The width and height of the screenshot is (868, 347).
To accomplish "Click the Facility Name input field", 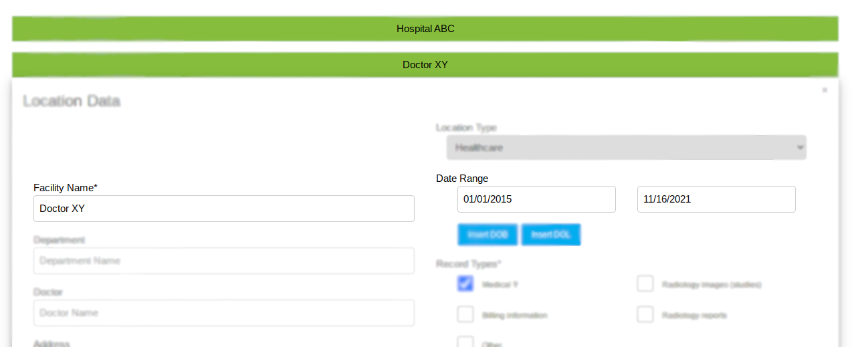I will (223, 209).
